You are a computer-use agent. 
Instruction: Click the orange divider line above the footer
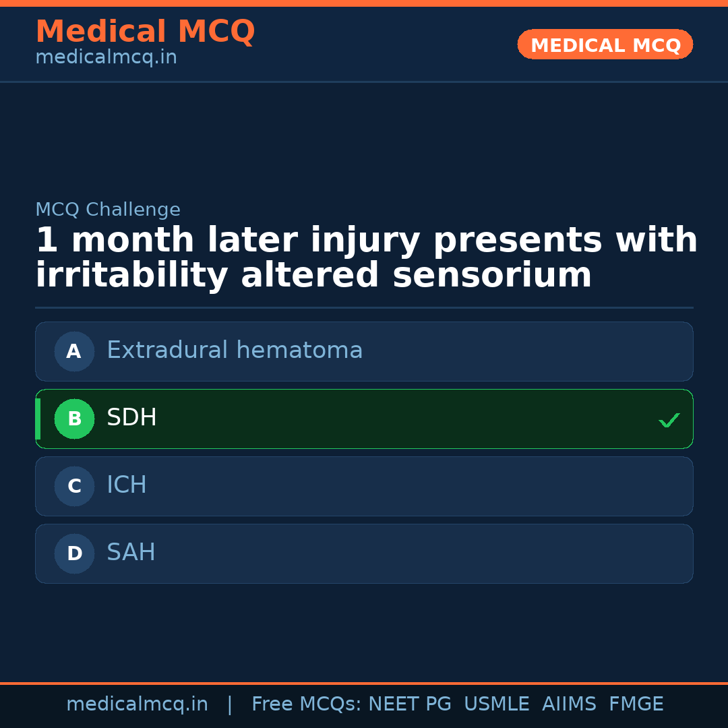[364, 682]
